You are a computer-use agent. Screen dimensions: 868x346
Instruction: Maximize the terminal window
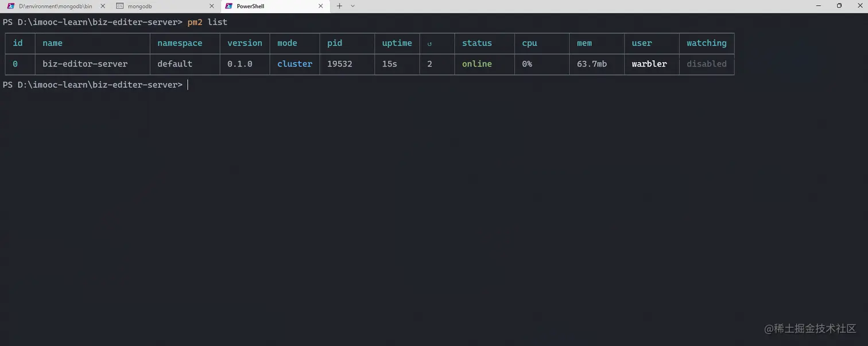pos(839,6)
